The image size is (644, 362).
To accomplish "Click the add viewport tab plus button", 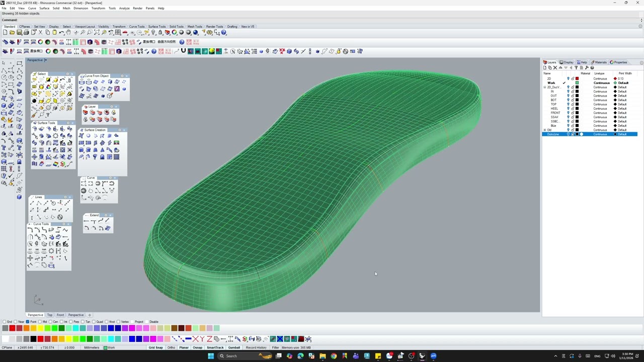I will pyautogui.click(x=90, y=315).
